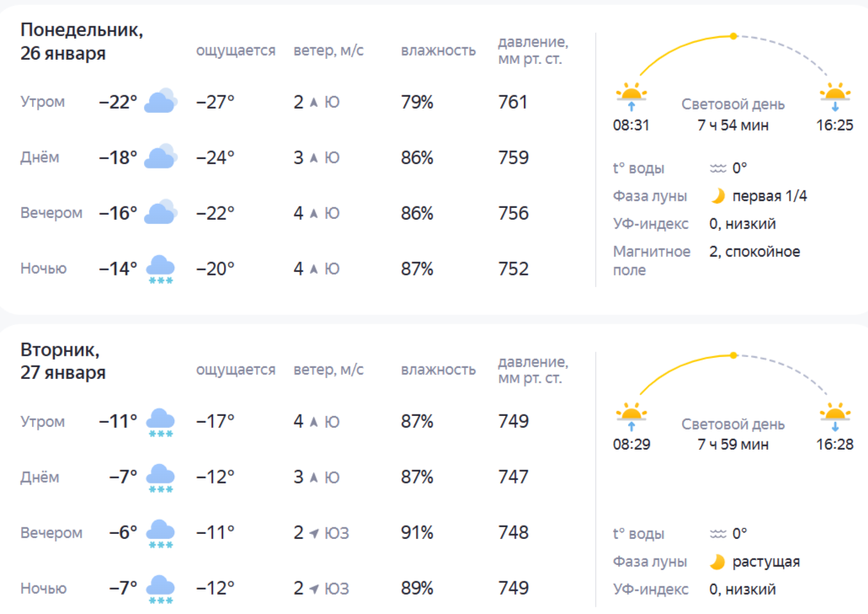Click the partly cloudy icon for Monday evening
Screen dimensions: 868x614
[x=160, y=212]
